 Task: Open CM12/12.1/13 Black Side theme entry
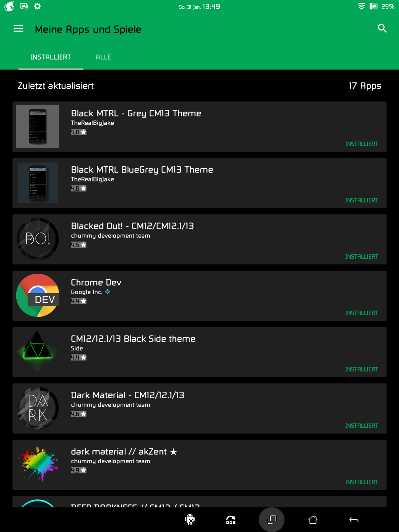(x=133, y=339)
